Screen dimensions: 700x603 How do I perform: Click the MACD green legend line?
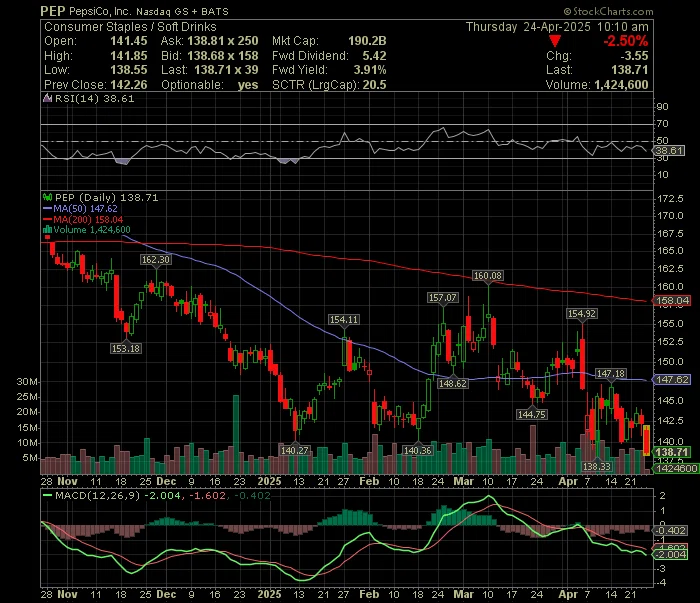pos(47,495)
